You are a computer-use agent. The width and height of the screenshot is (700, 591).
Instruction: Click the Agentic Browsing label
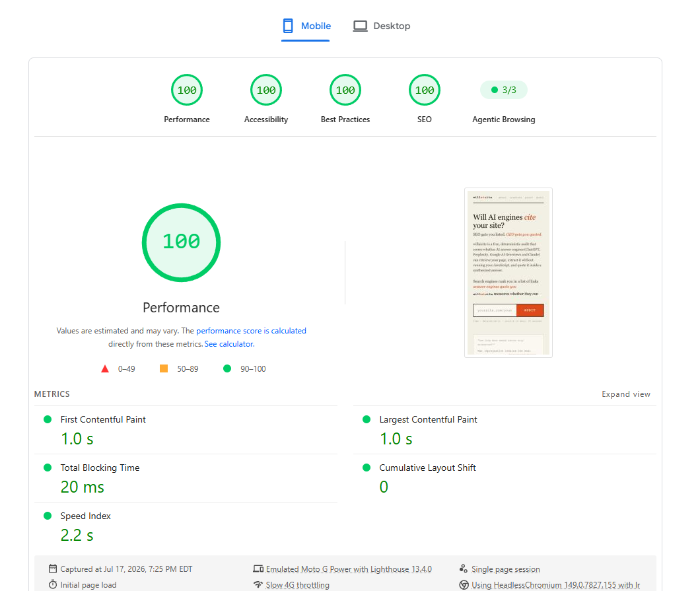click(x=504, y=120)
